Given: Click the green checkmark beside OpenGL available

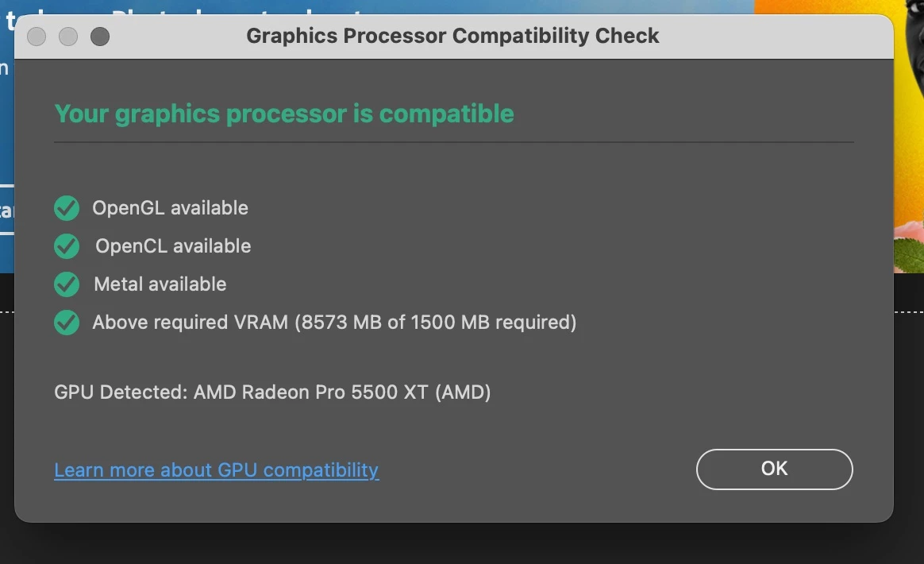Looking at the screenshot, I should tap(67, 208).
